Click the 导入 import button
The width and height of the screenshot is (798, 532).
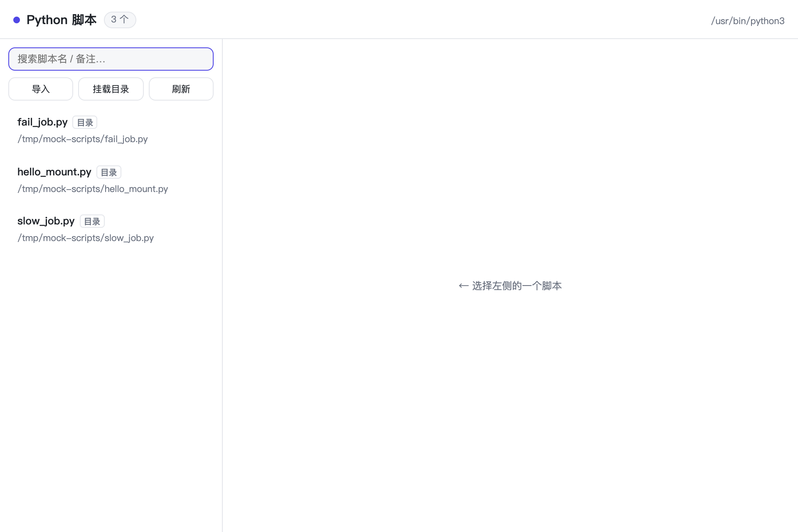click(x=41, y=89)
